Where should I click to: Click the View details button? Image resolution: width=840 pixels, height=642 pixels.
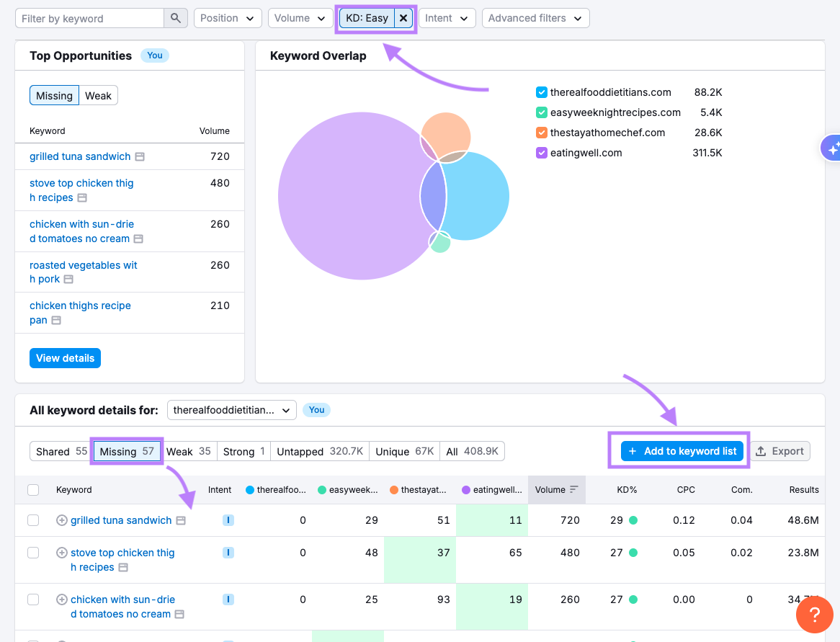pos(65,357)
